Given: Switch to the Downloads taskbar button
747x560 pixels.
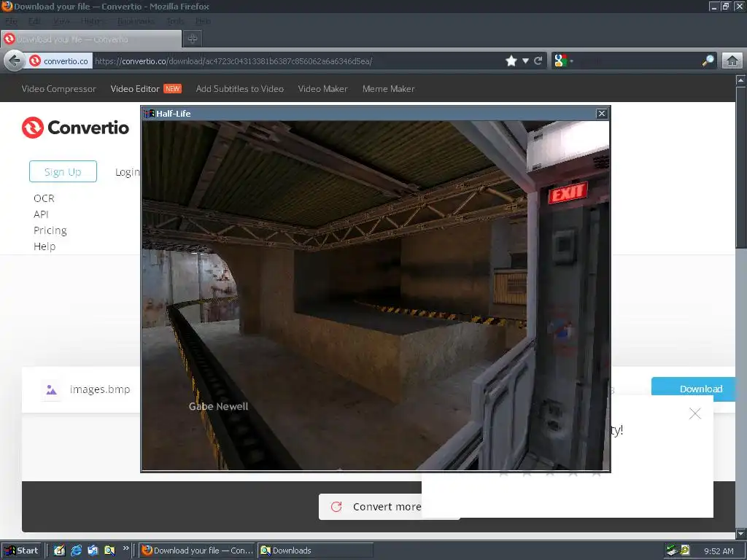Looking at the screenshot, I should [315, 551].
